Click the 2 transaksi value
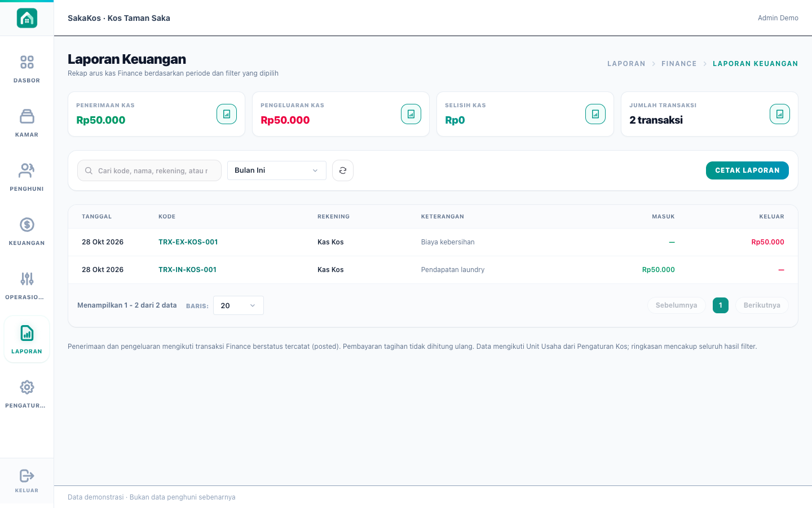812x508 pixels. point(656,120)
